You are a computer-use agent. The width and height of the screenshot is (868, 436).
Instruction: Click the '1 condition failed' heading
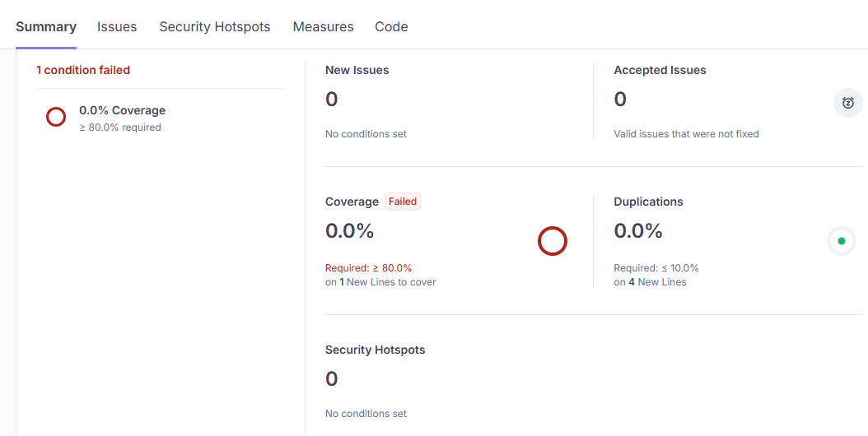(83, 70)
